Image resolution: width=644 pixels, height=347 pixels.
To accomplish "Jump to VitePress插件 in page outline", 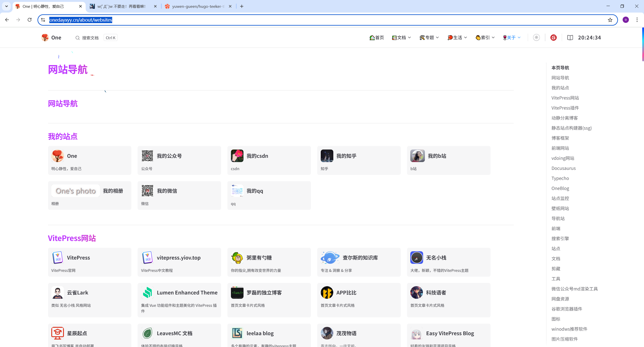I will (x=565, y=108).
